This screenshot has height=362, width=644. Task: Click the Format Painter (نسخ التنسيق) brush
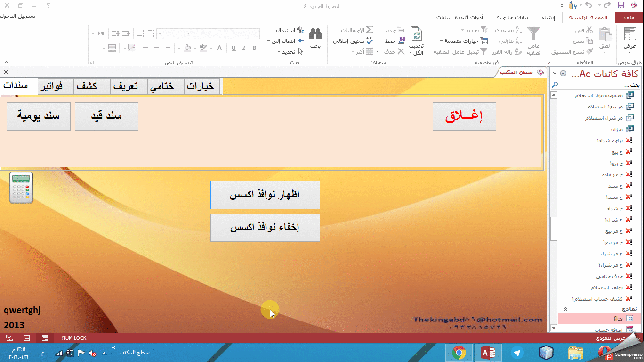point(589,52)
